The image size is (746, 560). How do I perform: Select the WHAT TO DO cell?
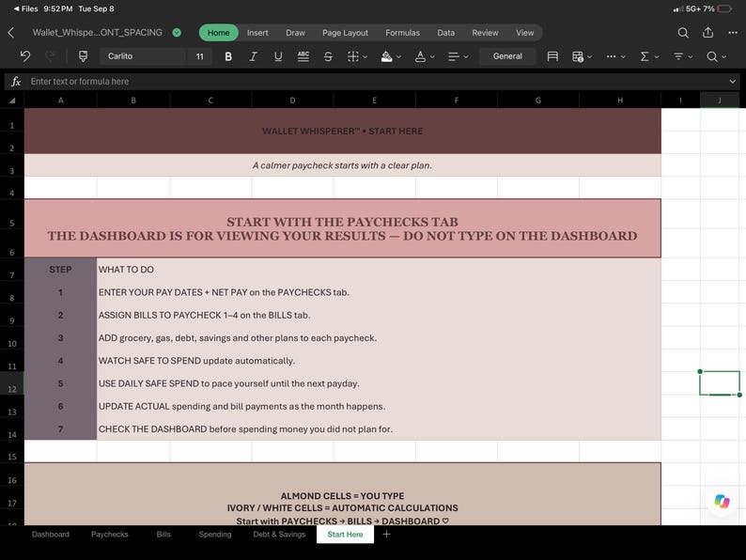[379, 270]
